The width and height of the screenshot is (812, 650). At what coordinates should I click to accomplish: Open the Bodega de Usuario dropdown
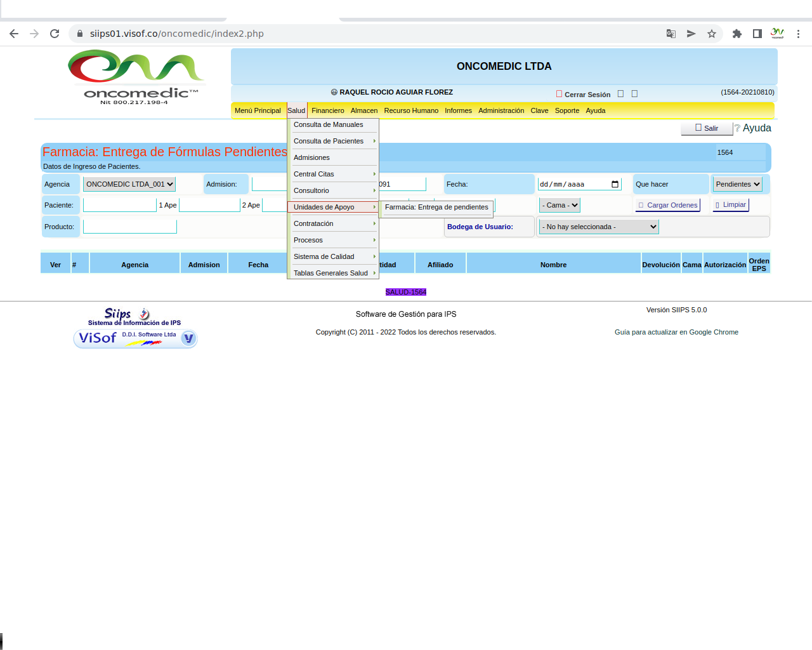click(599, 227)
